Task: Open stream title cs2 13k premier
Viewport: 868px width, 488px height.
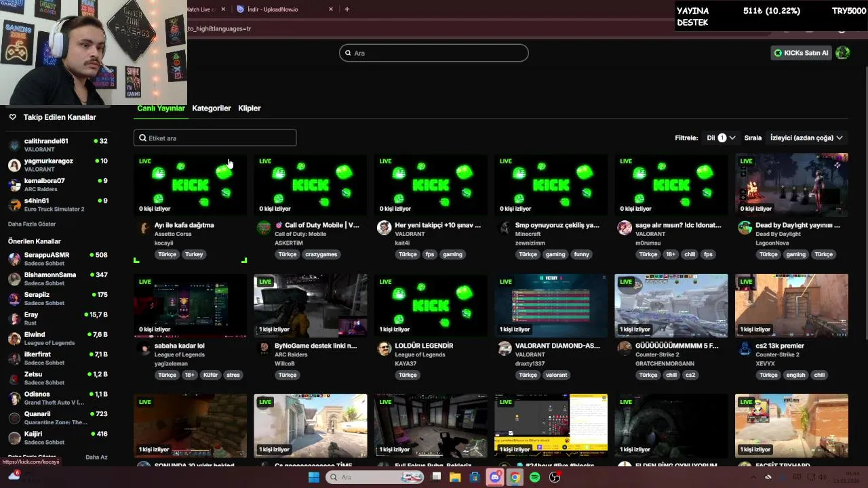Action: click(780, 346)
